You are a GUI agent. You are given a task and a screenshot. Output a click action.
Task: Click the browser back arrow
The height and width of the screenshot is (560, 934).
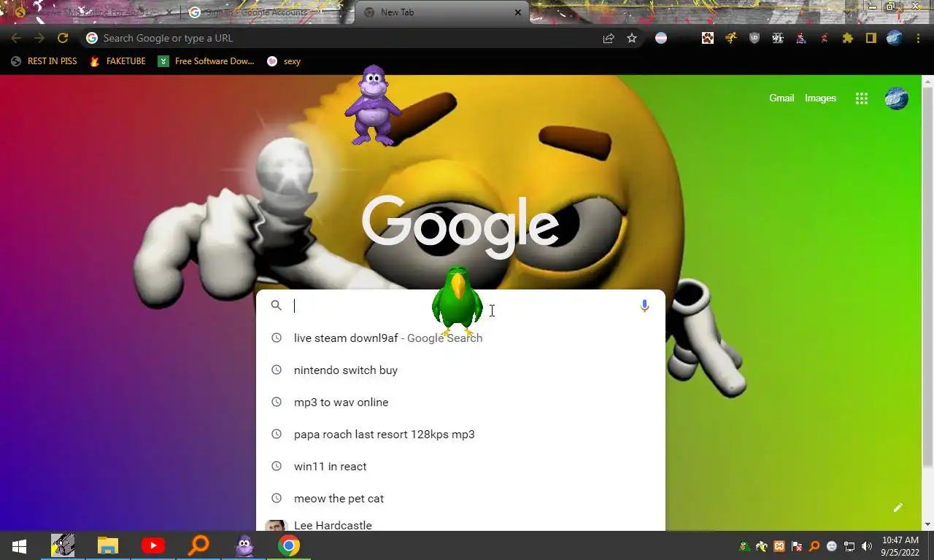[16, 38]
